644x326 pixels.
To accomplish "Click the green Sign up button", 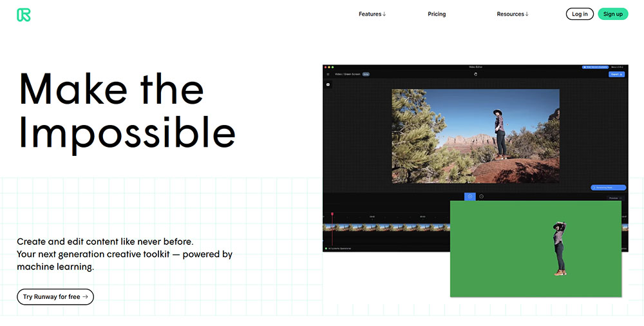I will pyautogui.click(x=613, y=14).
